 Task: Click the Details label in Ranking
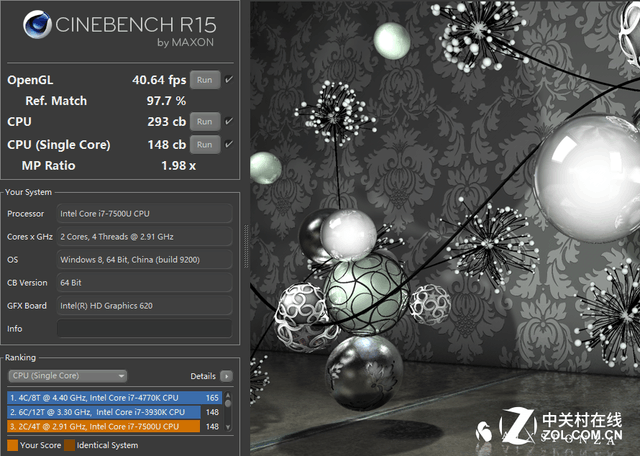pos(203,376)
